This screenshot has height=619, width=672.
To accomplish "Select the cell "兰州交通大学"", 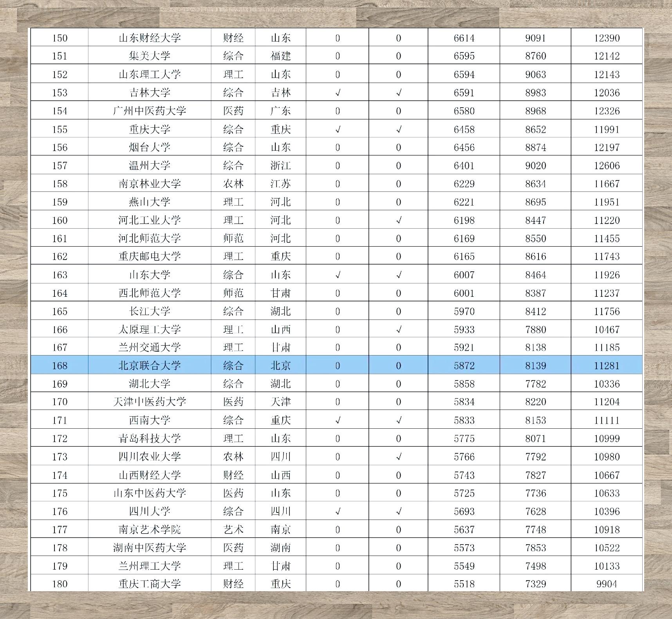I will coord(150,347).
